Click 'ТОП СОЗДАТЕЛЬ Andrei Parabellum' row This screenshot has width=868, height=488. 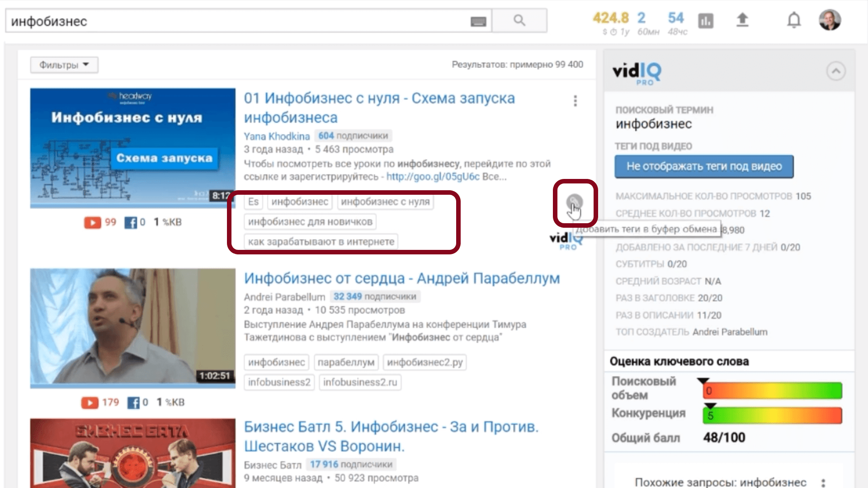(x=691, y=332)
